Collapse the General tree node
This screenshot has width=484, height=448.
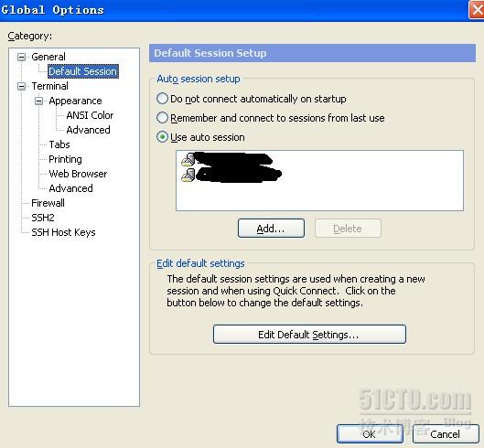(21, 57)
